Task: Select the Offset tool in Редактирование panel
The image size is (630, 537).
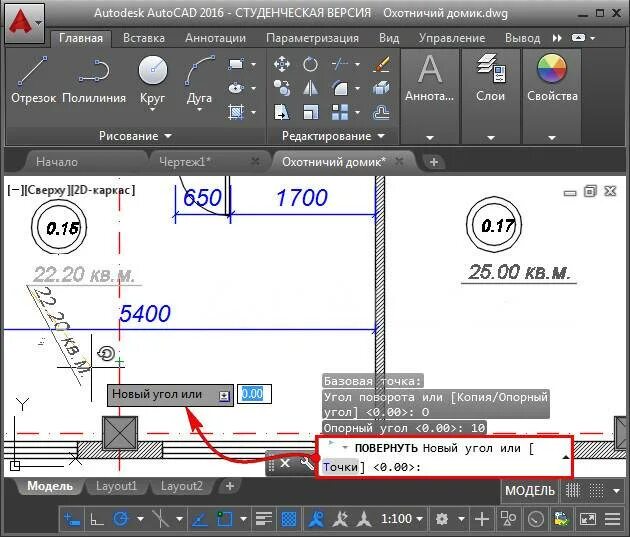Action: point(380,112)
